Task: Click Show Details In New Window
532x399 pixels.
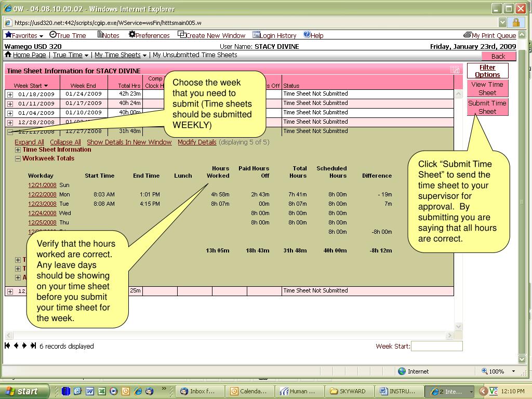Action: [129, 142]
